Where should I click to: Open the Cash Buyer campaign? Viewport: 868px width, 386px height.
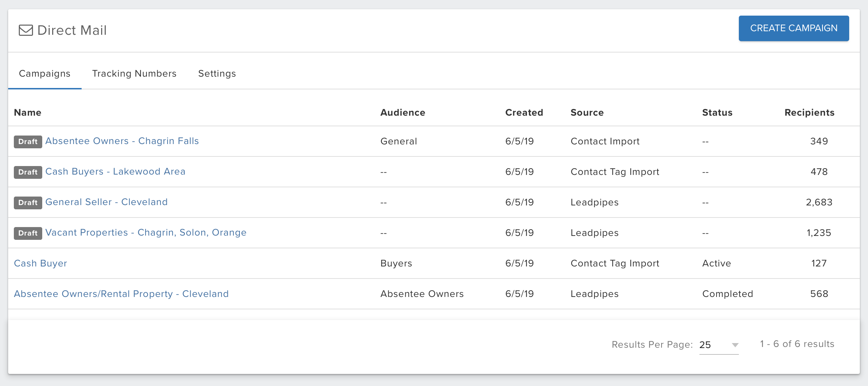coord(40,263)
